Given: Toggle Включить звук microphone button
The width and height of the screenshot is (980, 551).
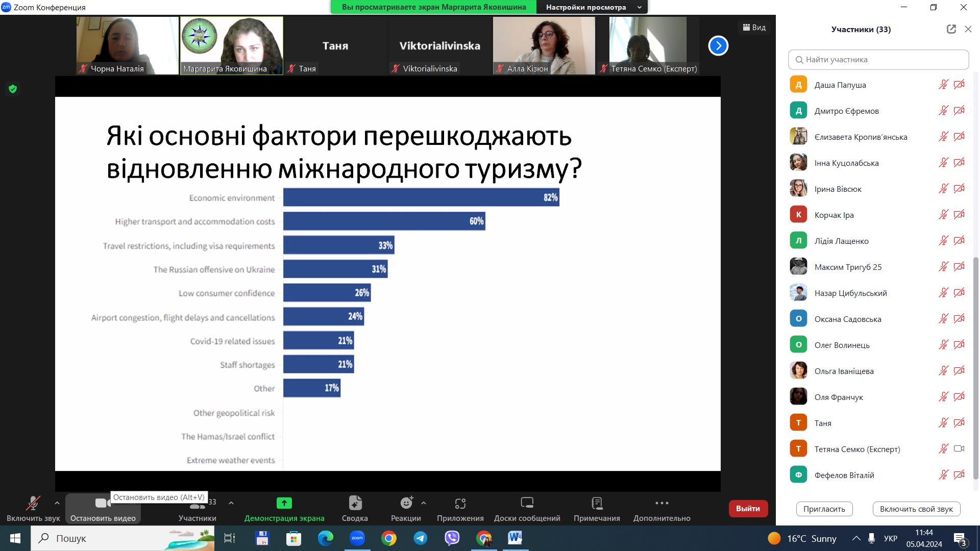Looking at the screenshot, I should 33,504.
